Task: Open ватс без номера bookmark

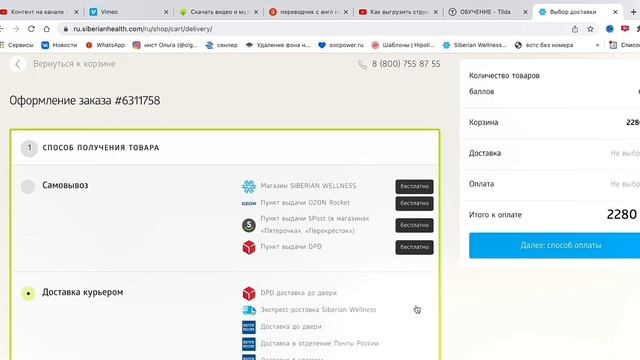Action: (544, 45)
